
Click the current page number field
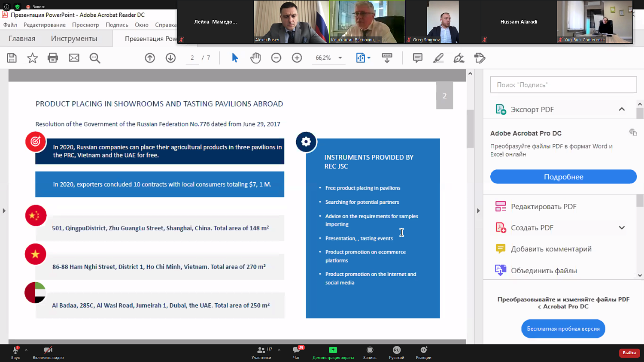192,58
